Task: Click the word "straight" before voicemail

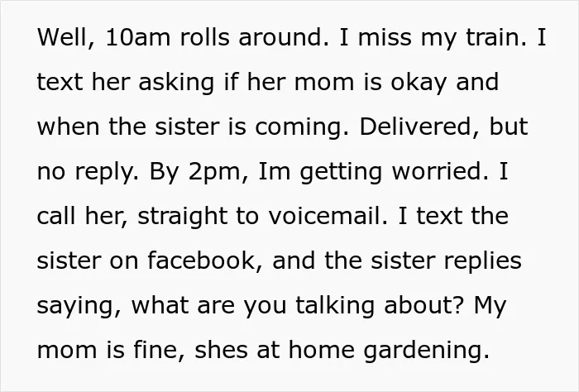Action: 182,218
